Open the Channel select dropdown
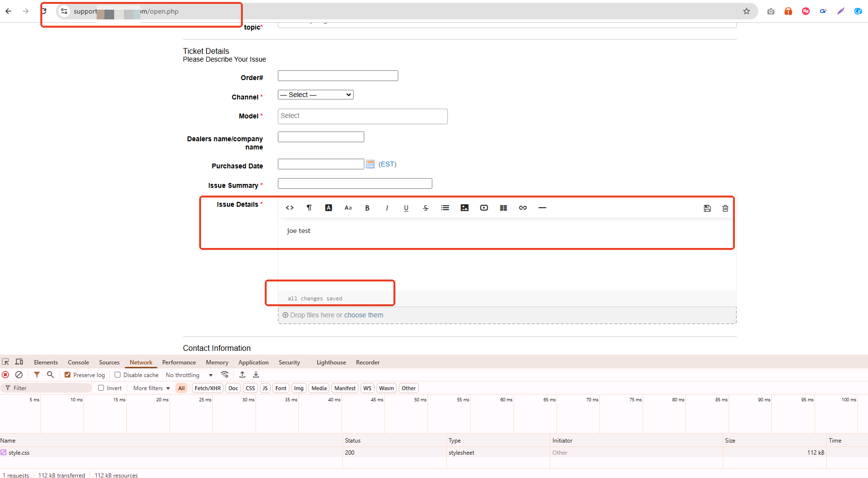 [315, 95]
